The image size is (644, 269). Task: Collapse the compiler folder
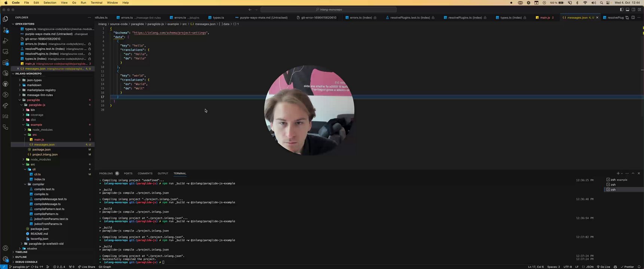point(38,184)
